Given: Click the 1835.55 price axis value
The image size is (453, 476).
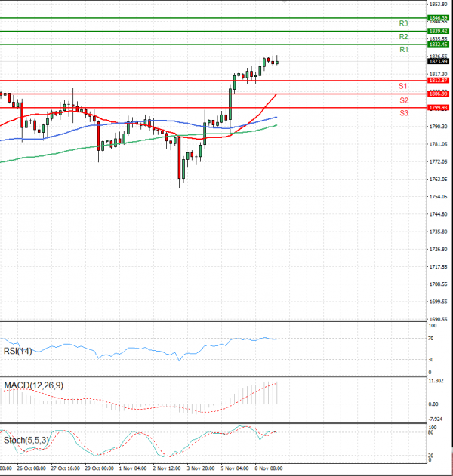Looking at the screenshot, I should (439, 39).
